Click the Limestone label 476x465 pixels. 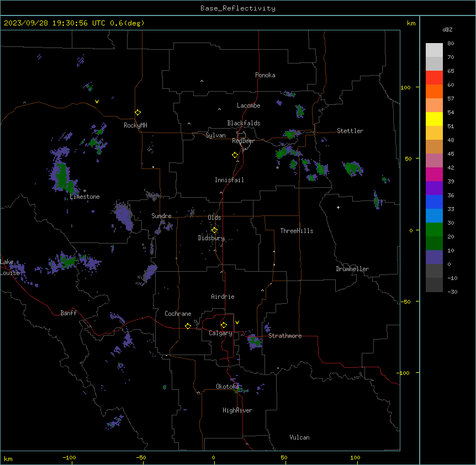click(84, 197)
